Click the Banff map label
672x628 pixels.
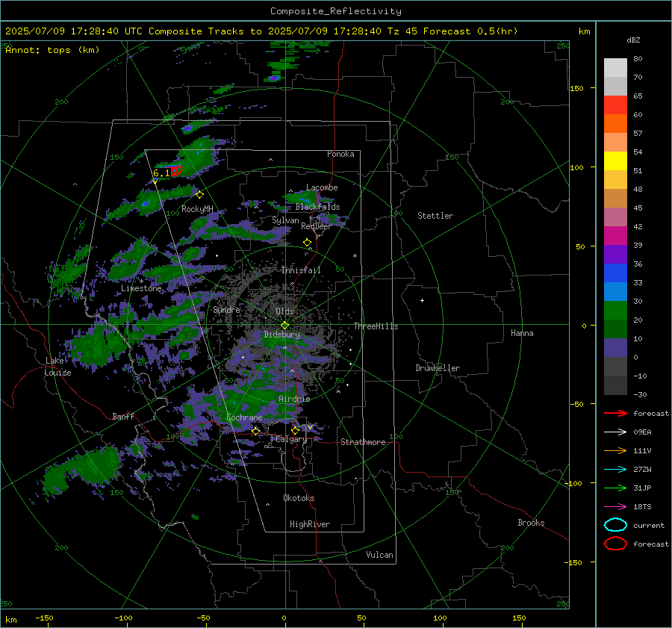pyautogui.click(x=123, y=416)
